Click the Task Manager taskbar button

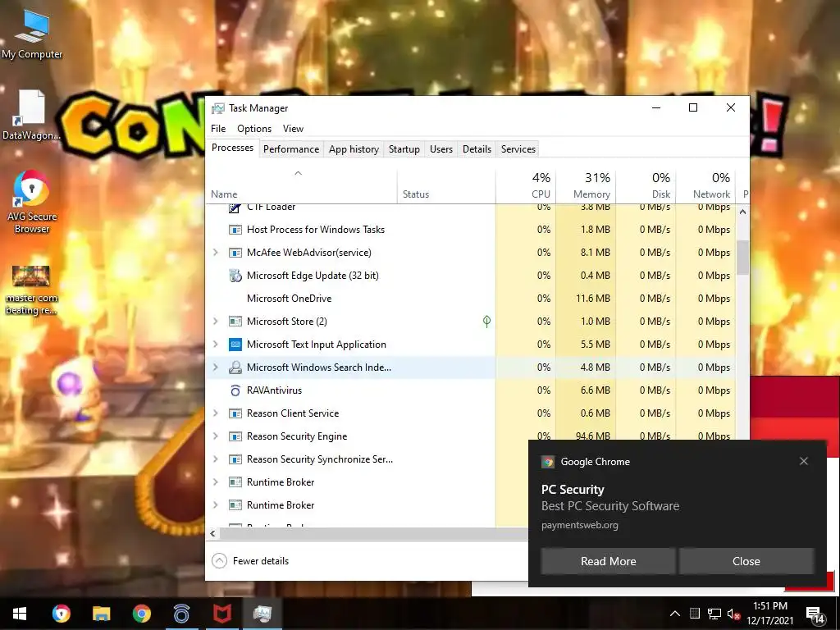pos(262,614)
